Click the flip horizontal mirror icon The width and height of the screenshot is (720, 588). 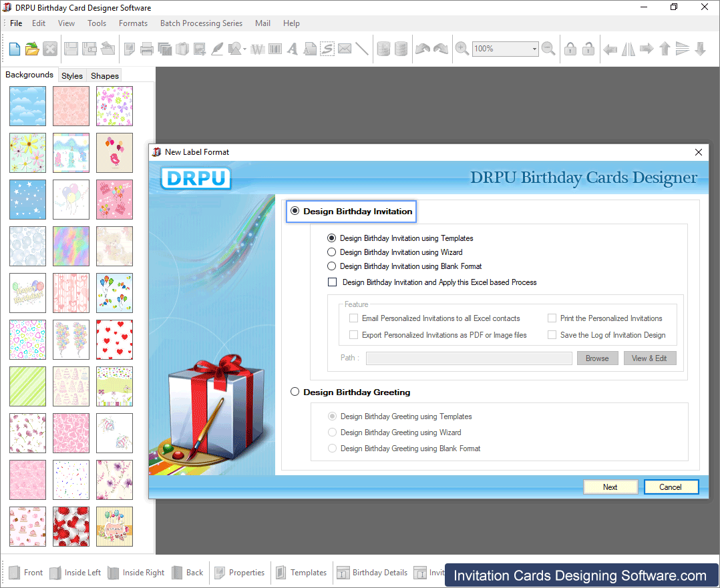point(628,49)
